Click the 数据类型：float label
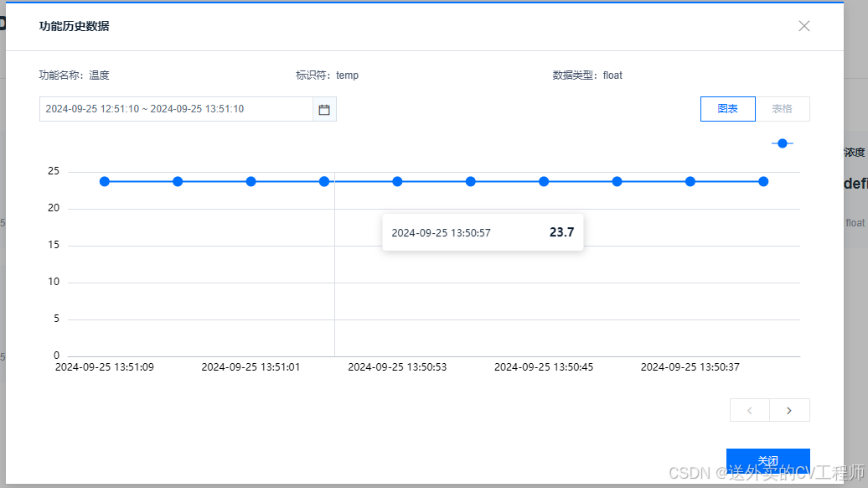 click(587, 75)
